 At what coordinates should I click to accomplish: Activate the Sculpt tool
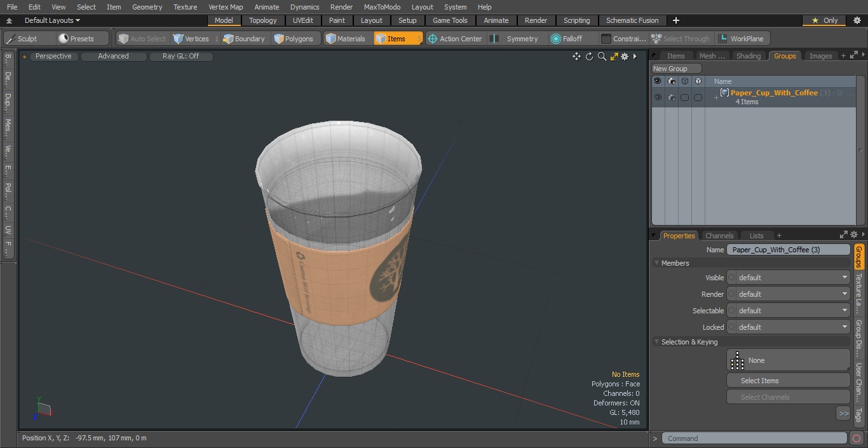(29, 39)
